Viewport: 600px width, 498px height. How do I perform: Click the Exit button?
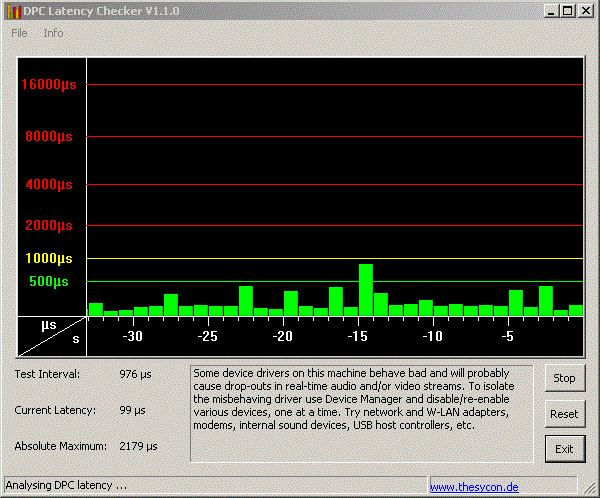[565, 449]
